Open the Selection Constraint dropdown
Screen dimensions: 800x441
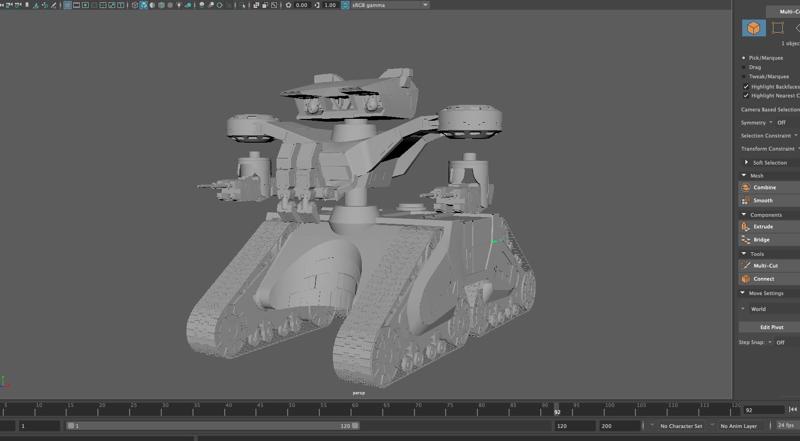(795, 136)
